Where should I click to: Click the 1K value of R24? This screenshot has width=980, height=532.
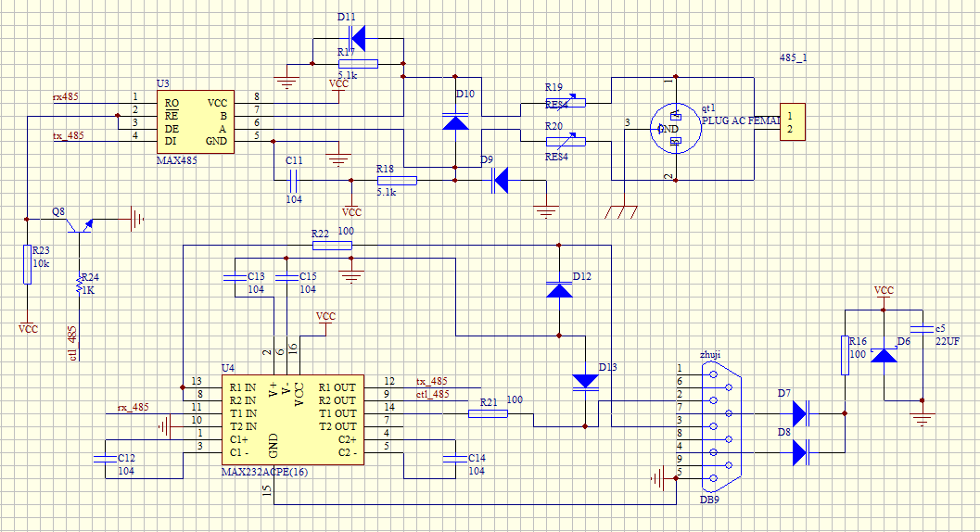point(88,290)
